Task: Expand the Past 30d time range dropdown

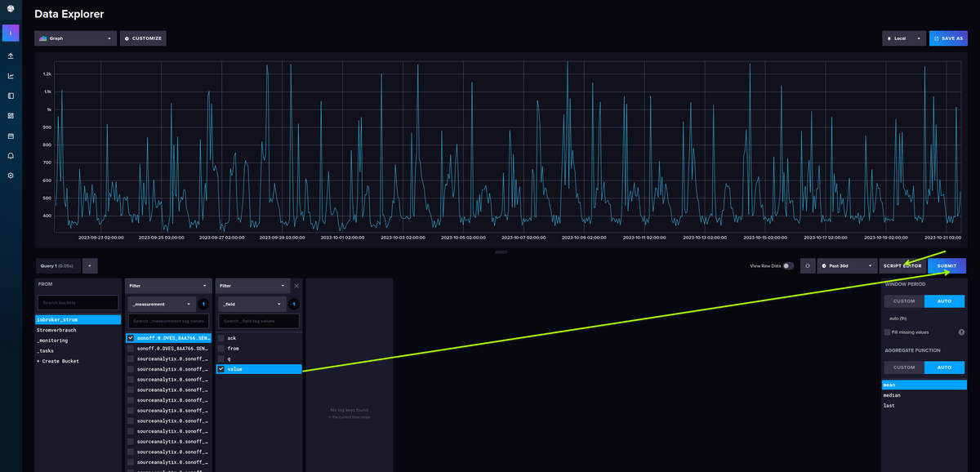Action: [x=847, y=266]
